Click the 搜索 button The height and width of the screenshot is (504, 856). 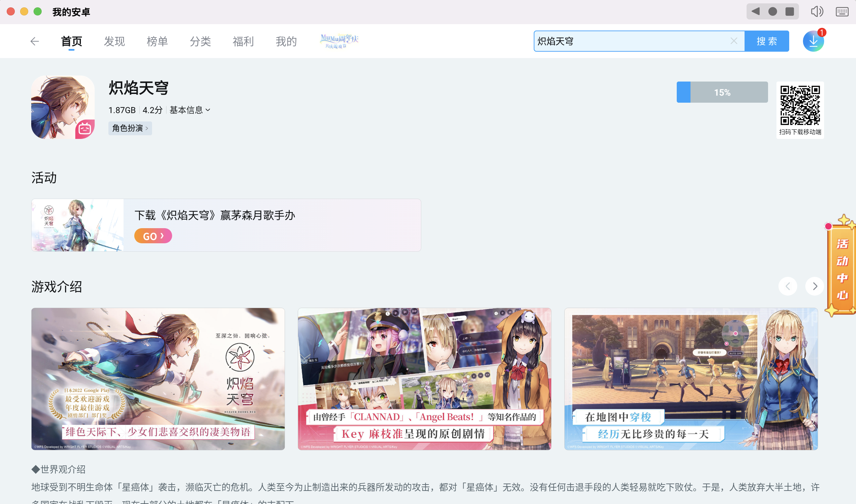[x=767, y=41]
